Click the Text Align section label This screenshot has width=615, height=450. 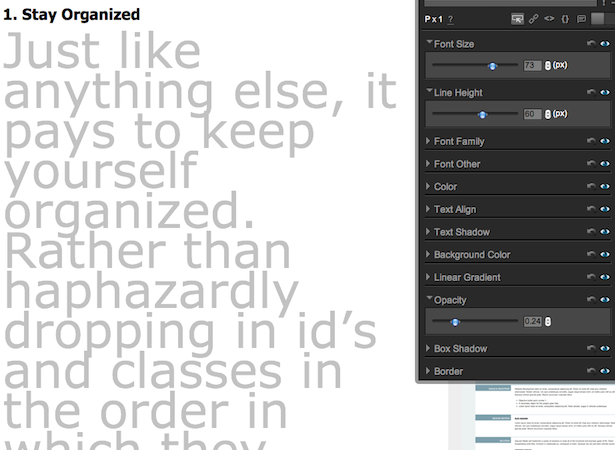pyautogui.click(x=455, y=210)
